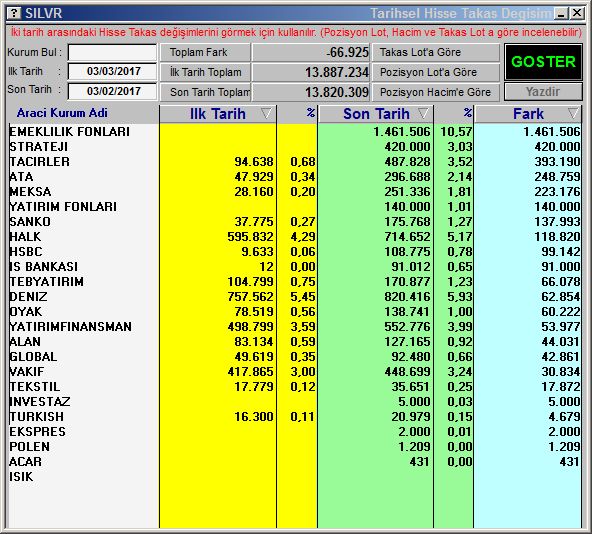Viewport: 592px width, 534px height.
Task: Click Ilk Tarih percent 5,45 for DENIZ
Action: tap(303, 297)
